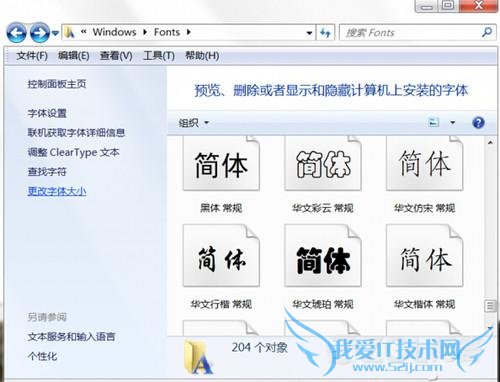Click the blue help icon
500x382 pixels.
coord(478,123)
